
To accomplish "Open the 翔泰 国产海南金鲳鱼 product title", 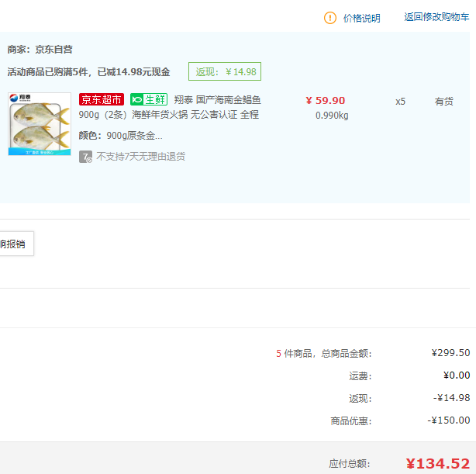I will point(217,100).
